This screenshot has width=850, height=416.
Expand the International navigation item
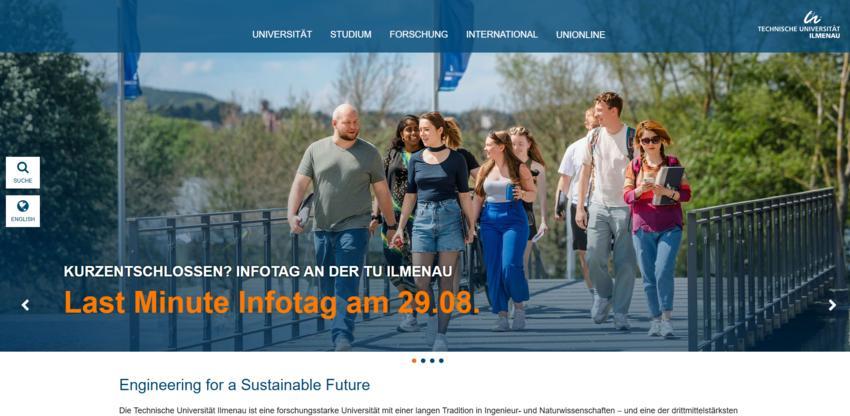(502, 34)
